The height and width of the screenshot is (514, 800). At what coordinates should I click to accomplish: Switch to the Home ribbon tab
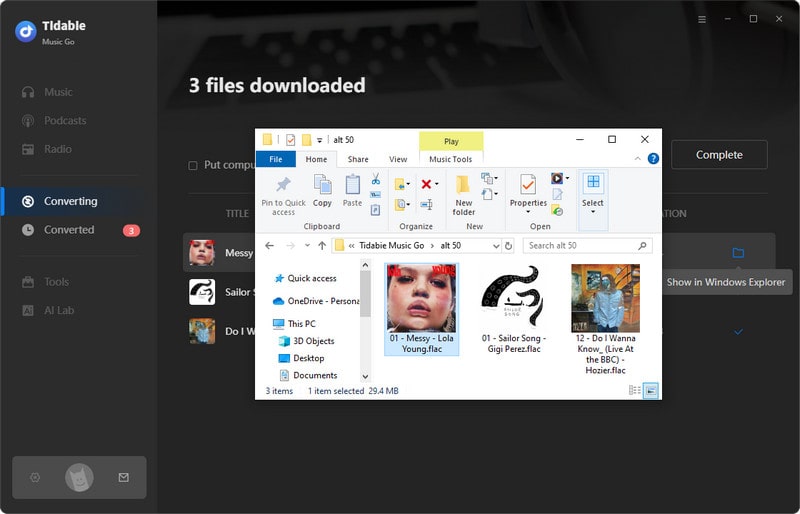[316, 159]
